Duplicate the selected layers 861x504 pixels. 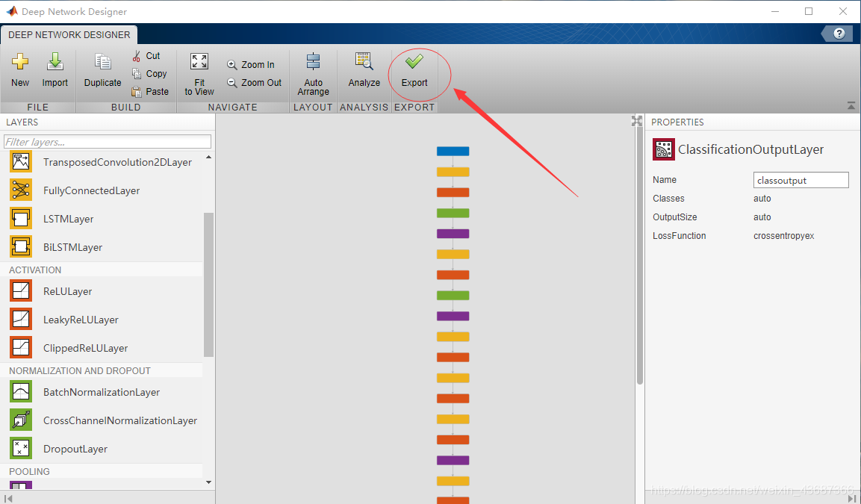point(103,69)
